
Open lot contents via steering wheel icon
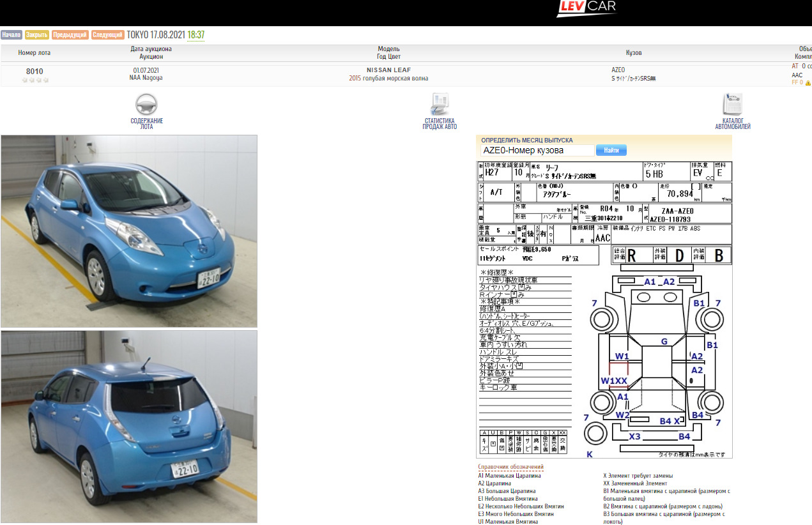[146, 103]
